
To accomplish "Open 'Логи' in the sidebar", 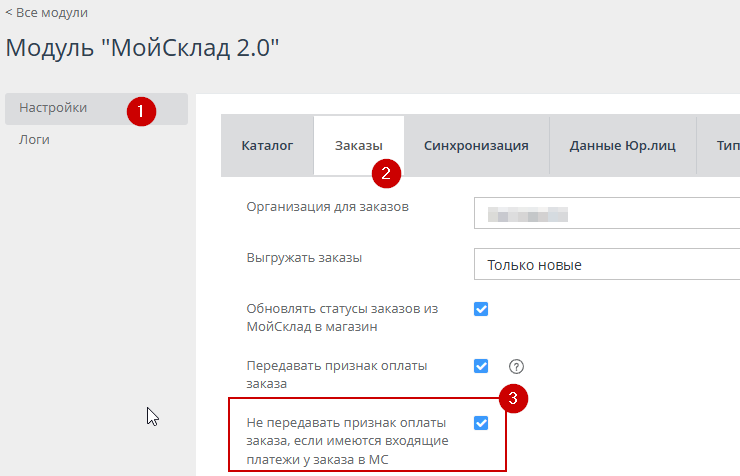I will pos(34,140).
